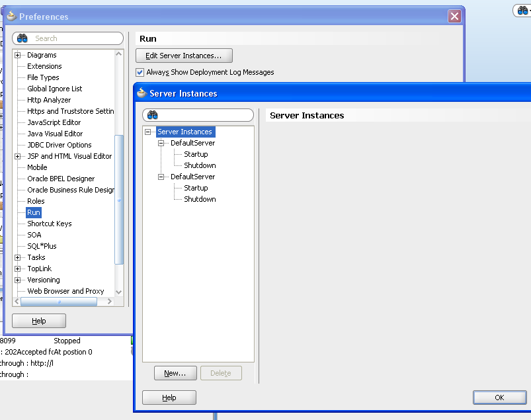Image resolution: width=531 pixels, height=420 pixels.
Task: Confirm the Server Instances dialog with OK
Action: tap(499, 398)
